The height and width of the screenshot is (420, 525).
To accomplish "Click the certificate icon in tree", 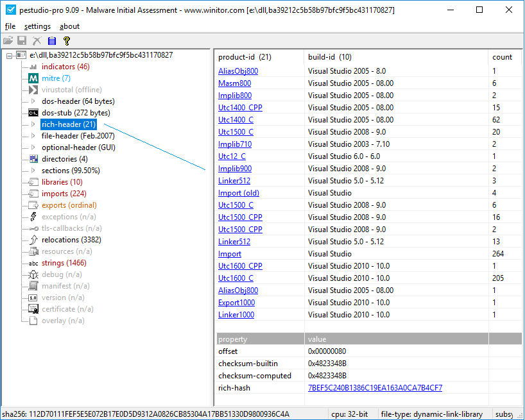I will 33,309.
